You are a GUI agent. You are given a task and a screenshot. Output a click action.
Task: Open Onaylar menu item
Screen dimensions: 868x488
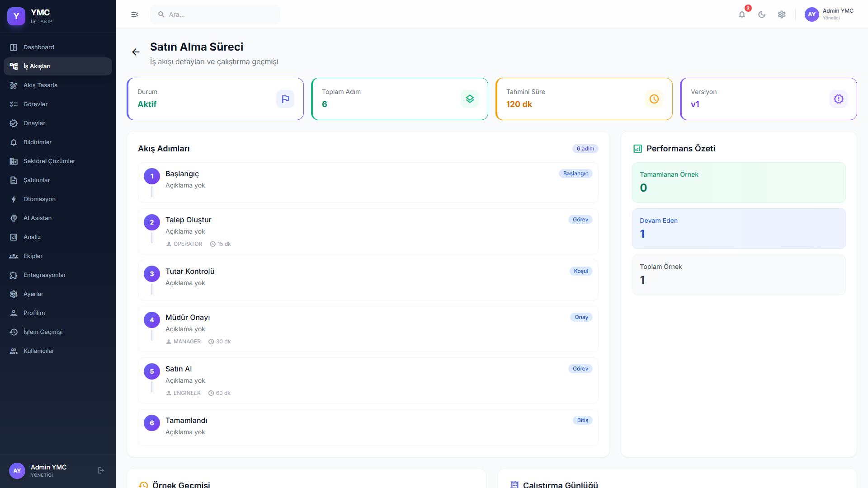tap(58, 123)
